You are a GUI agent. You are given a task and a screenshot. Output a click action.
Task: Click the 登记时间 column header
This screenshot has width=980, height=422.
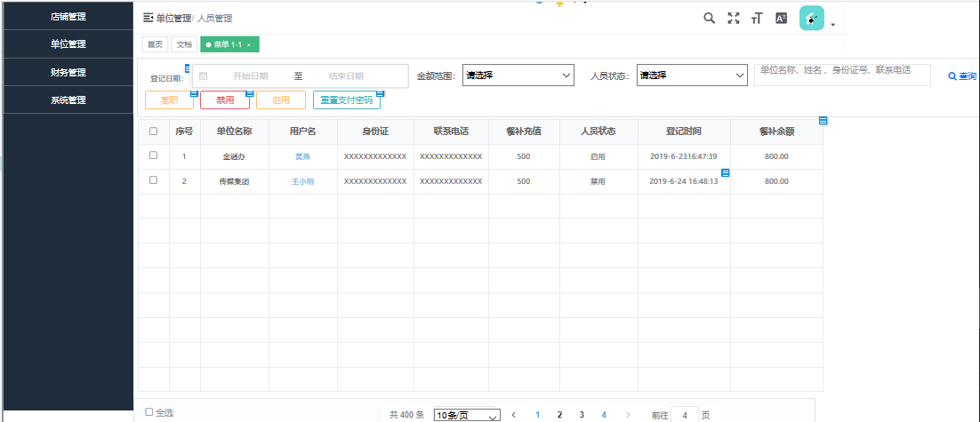tap(683, 131)
